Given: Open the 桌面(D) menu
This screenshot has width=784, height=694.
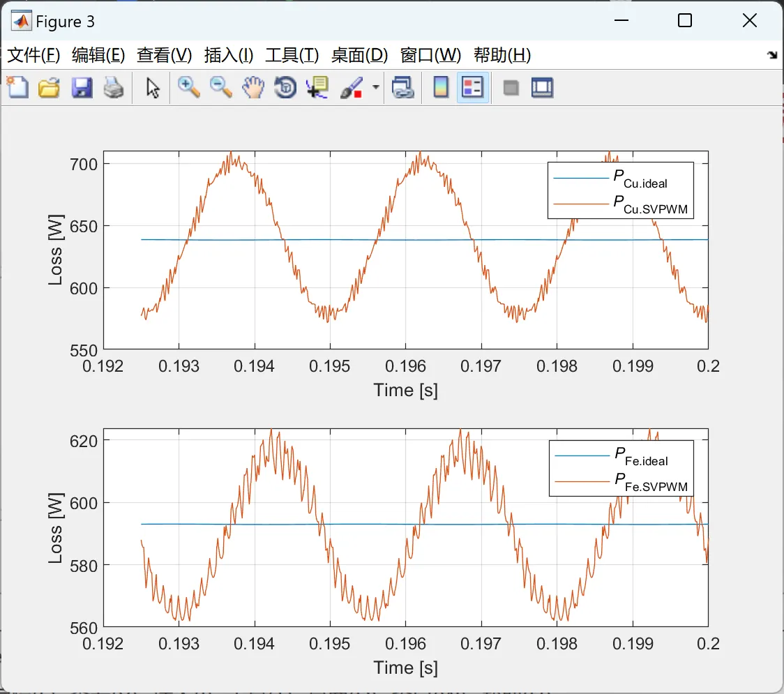Looking at the screenshot, I should (359, 55).
